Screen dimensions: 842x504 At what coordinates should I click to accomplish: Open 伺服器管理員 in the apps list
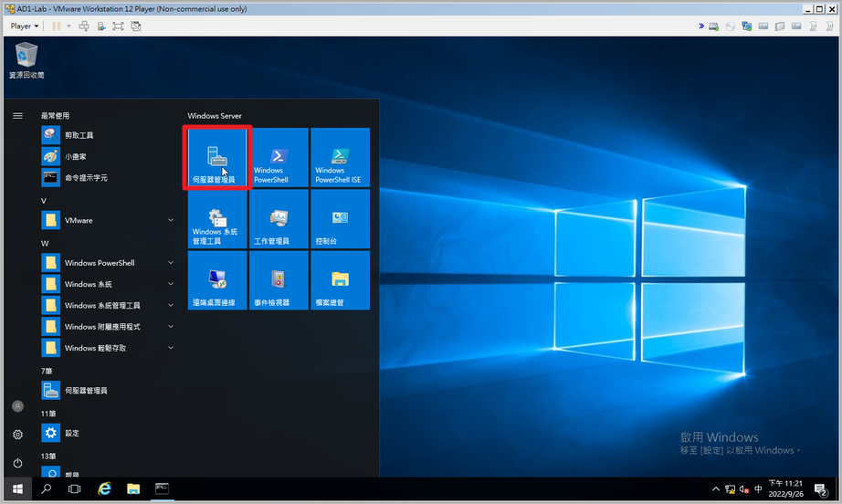(x=109, y=391)
